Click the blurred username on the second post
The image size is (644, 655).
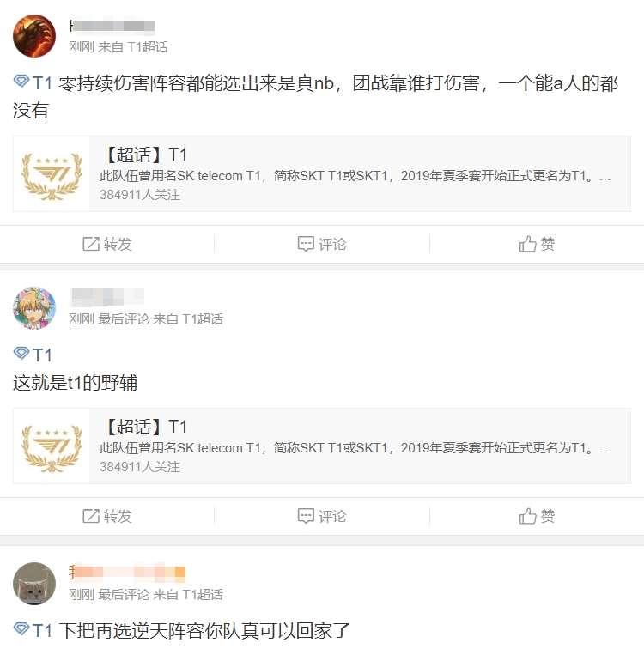107,297
